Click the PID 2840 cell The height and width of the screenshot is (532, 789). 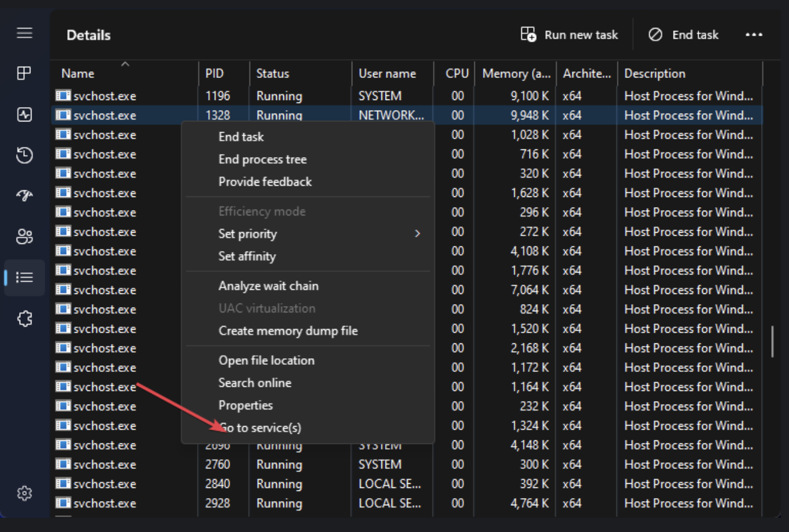tap(218, 484)
